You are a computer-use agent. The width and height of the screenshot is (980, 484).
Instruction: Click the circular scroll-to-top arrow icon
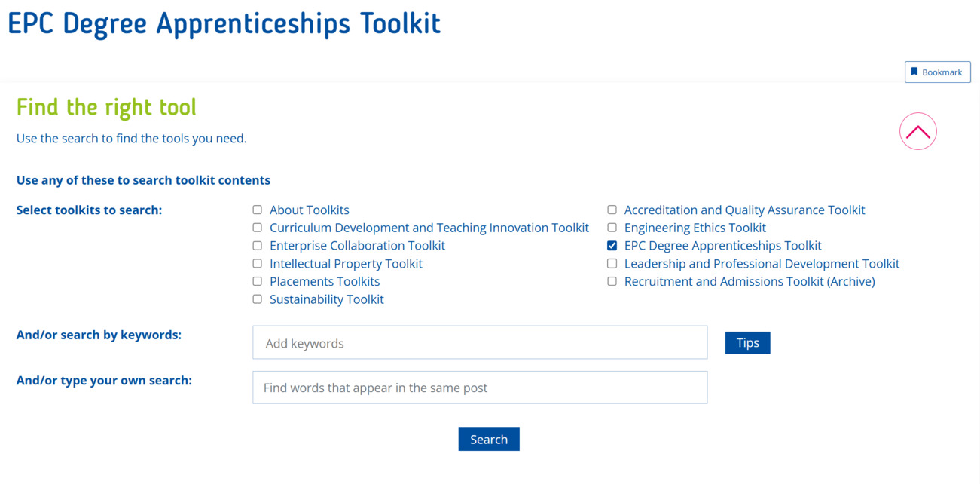[917, 130]
